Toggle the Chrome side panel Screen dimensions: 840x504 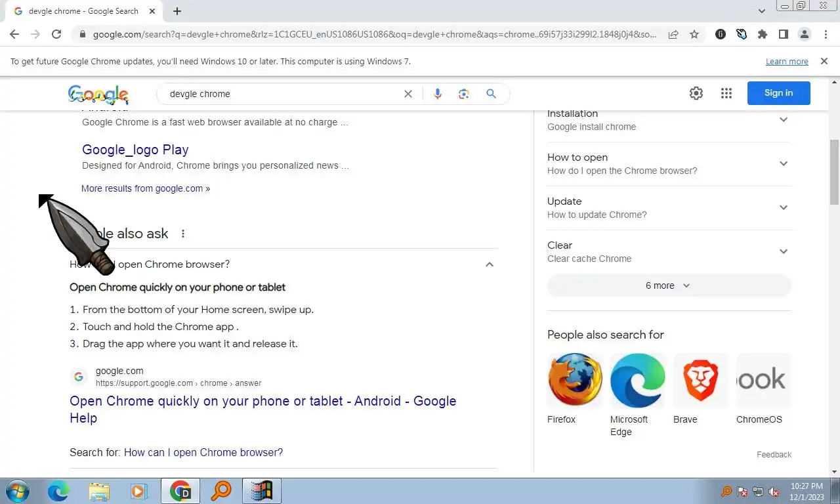tap(784, 35)
